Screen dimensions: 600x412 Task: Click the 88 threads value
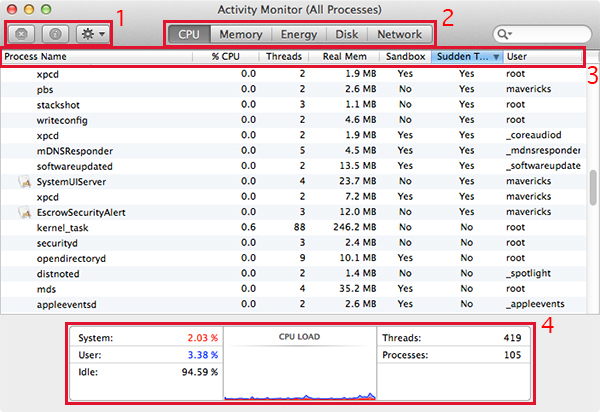[x=300, y=227]
